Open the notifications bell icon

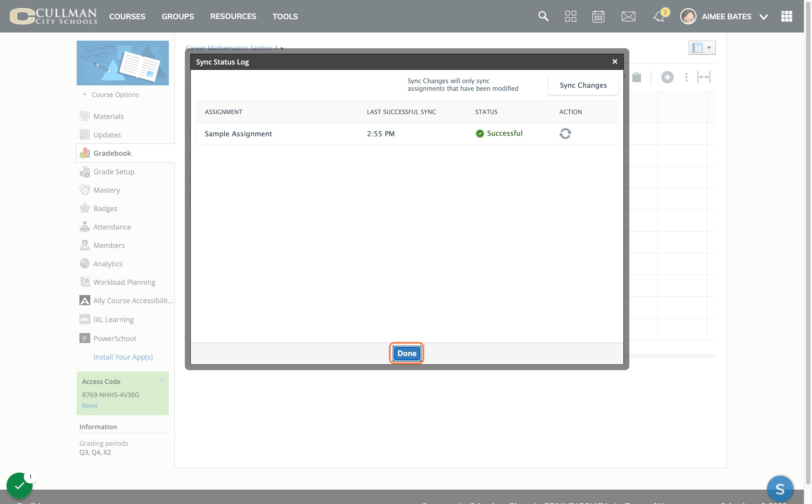coord(659,16)
